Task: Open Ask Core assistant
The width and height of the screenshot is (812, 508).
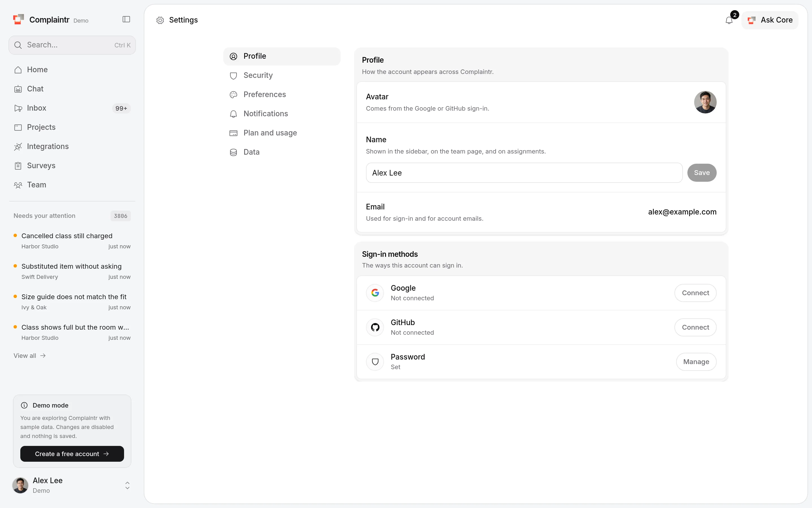Action: point(770,20)
